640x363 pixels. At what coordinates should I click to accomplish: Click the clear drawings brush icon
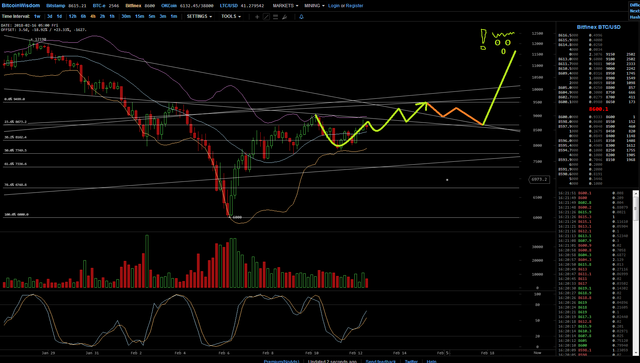pyautogui.click(x=284, y=17)
